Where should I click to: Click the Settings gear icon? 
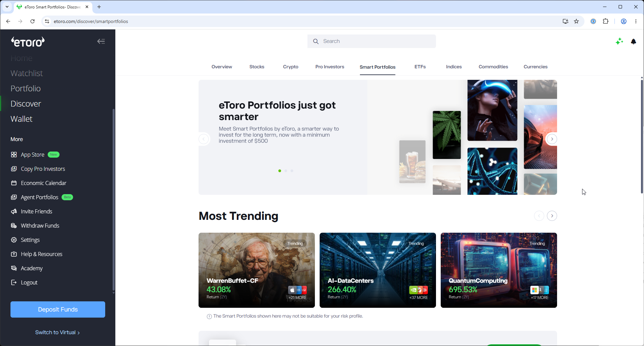tap(14, 240)
